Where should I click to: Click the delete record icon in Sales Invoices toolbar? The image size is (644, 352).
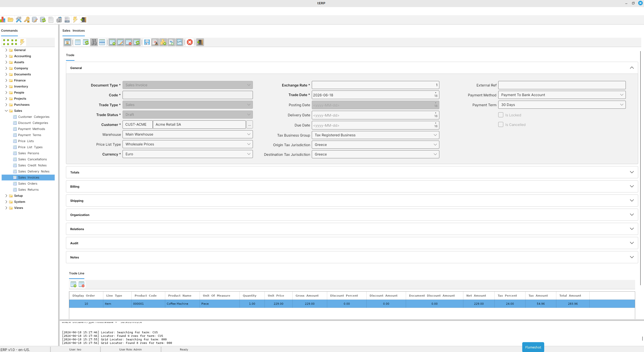click(129, 42)
